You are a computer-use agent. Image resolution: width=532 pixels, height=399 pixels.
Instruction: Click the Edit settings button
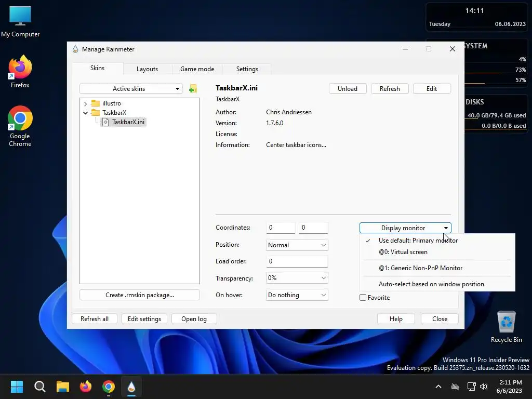[144, 319]
